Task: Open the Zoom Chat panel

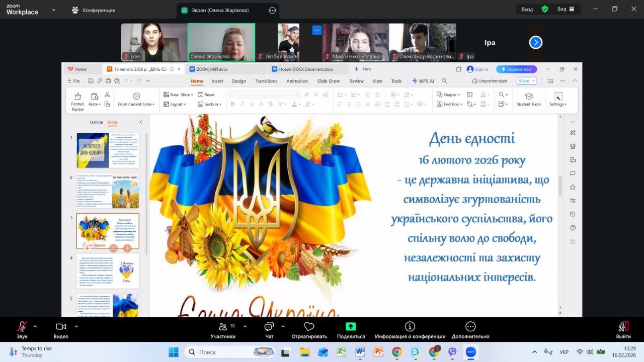Action: 269,327
